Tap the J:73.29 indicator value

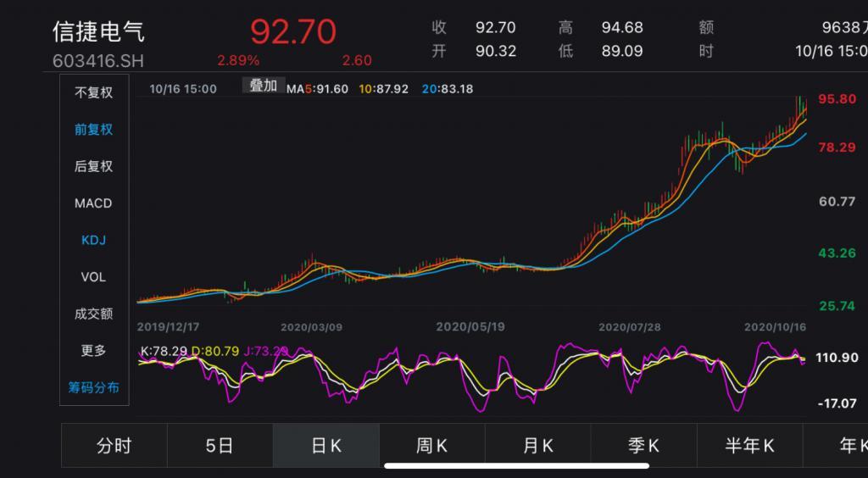click(x=265, y=351)
